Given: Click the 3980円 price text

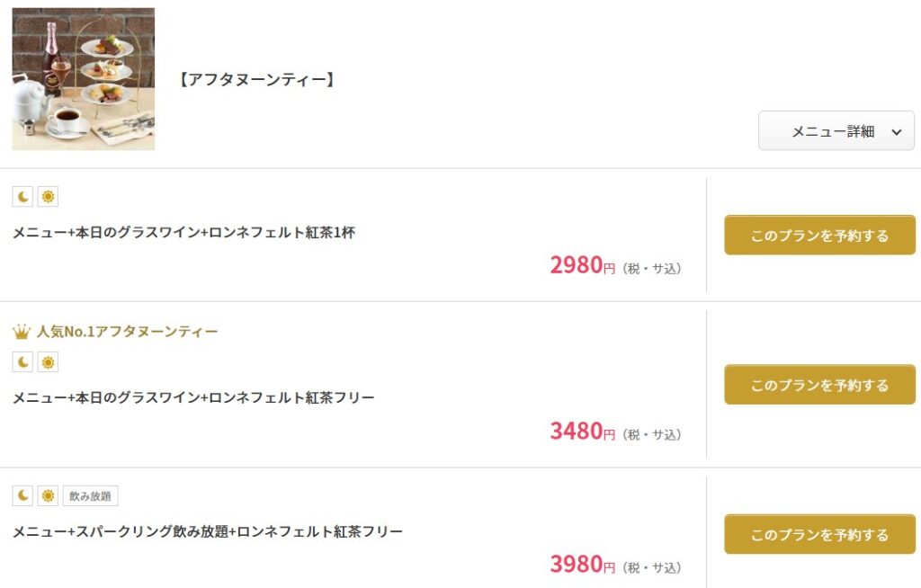Looking at the screenshot, I should [x=582, y=565].
